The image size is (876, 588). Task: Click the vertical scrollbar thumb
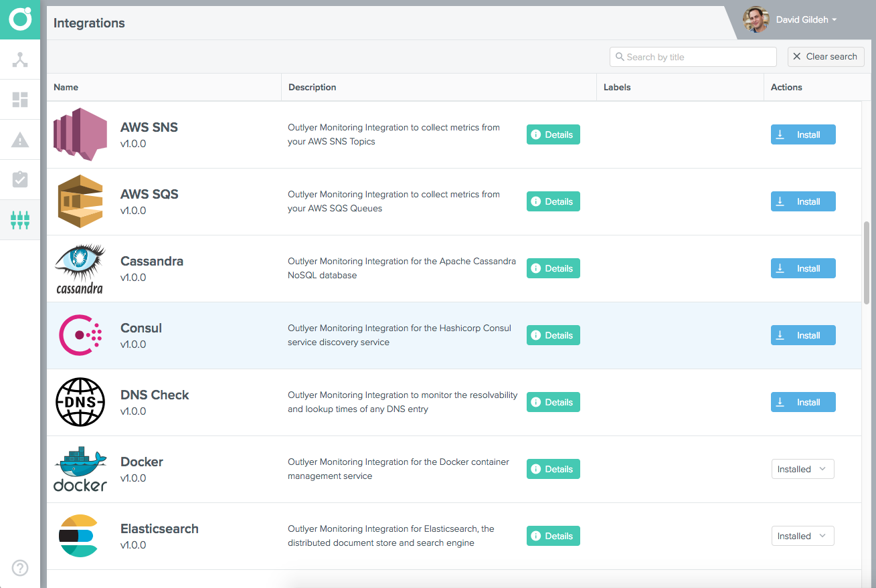[x=867, y=262]
